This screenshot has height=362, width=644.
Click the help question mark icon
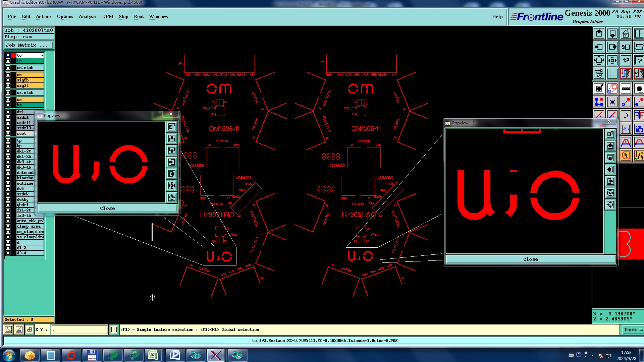639,61
